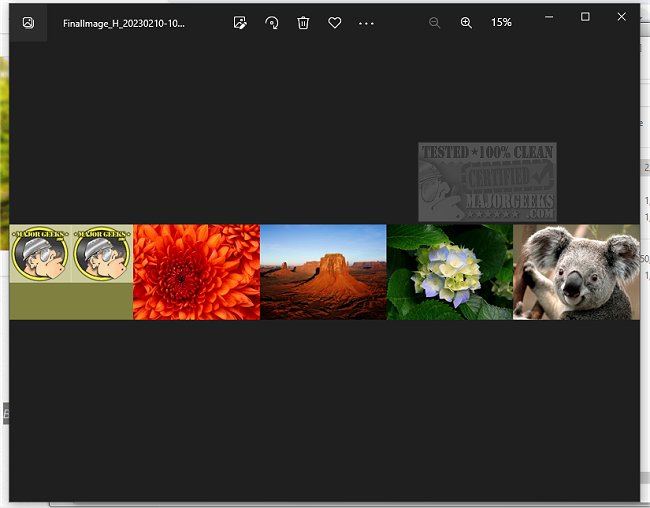Screen dimensions: 650x508
Task: Minimize the Photos window
Action: click(549, 17)
